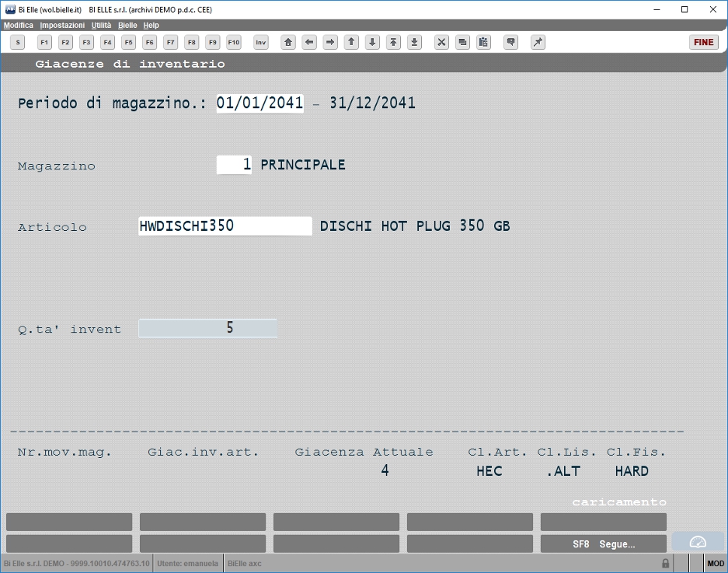Screen dimensions: 728x573
Task: Click the pin toolbar icon
Action: point(538,42)
